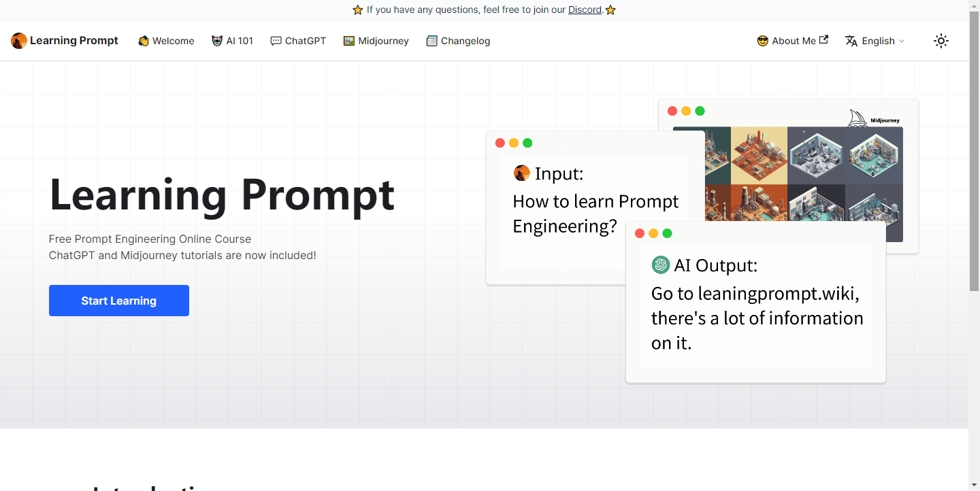
Task: Click the ChatGPT logo beside AI Output:
Action: tap(660, 265)
